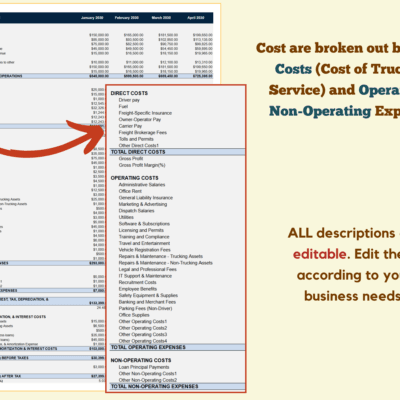Click the TOTAL DIRECT COSTS row
The image size is (400, 400).
[177, 152]
